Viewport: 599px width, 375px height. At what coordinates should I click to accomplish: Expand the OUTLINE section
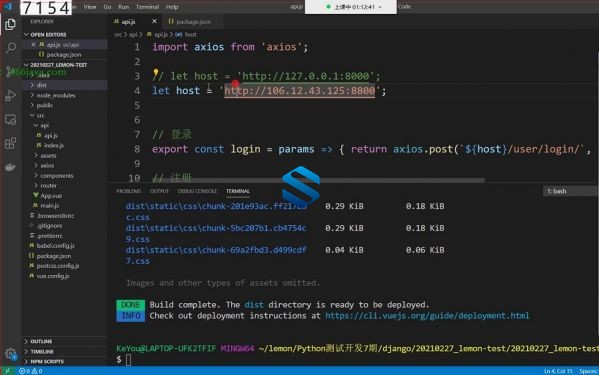pos(41,341)
